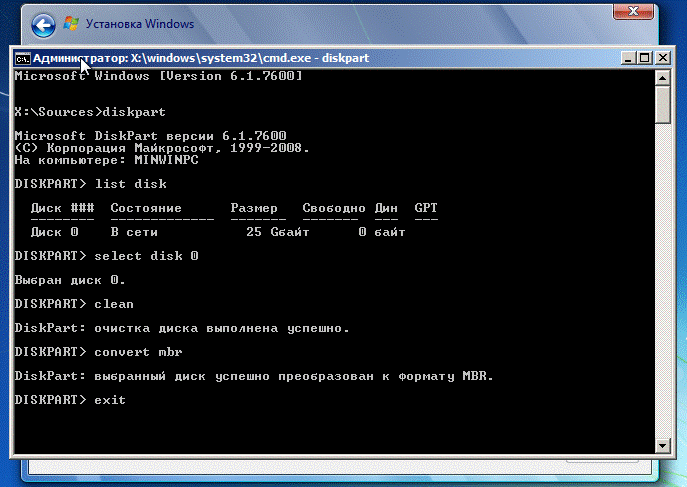
Task: Click the 'успешно преобразован к формату MBR' line
Action: coord(254,376)
